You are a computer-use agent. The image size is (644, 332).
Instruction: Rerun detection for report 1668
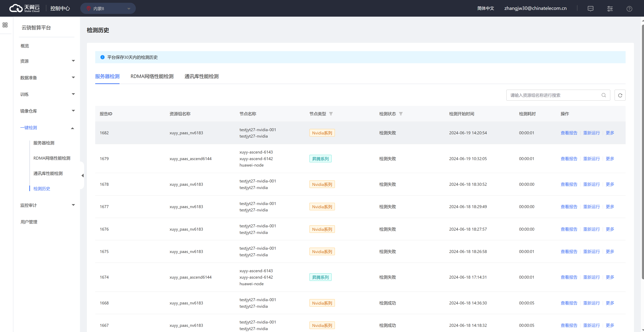point(591,303)
